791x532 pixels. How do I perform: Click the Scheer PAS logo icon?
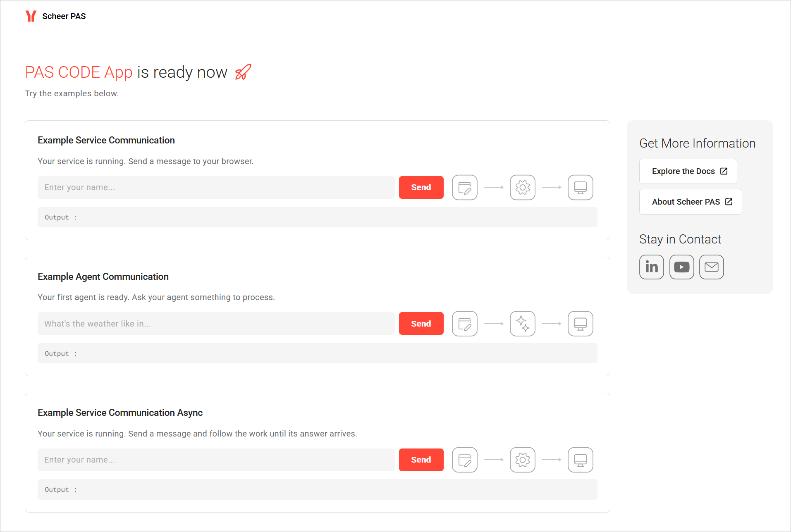31,16
